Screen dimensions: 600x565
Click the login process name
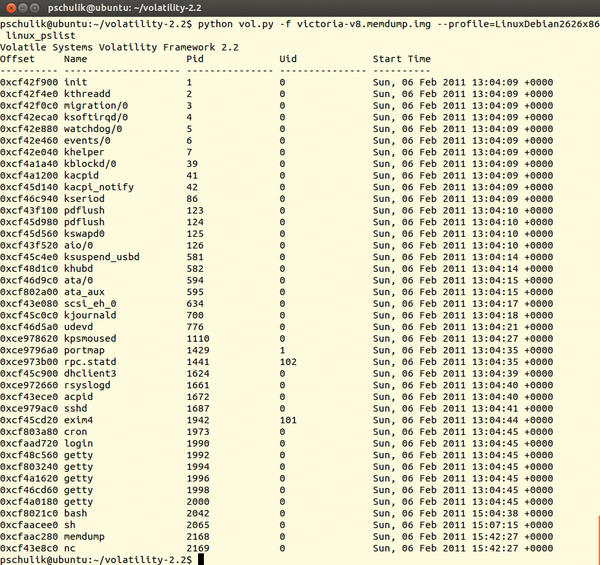coord(78,444)
